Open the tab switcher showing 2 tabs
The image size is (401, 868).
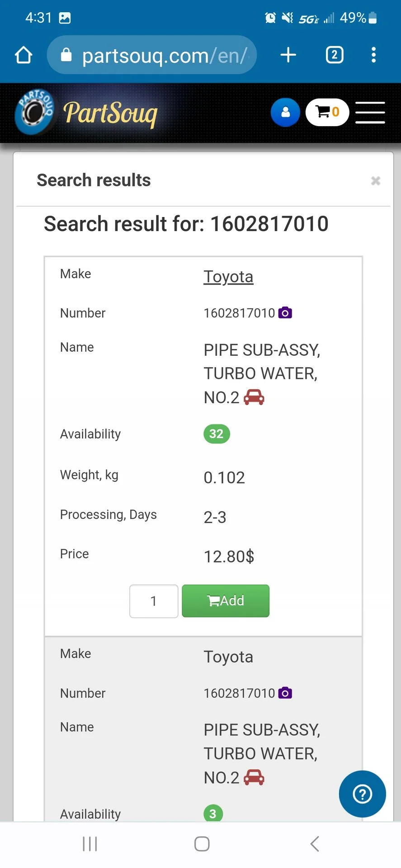click(x=335, y=55)
